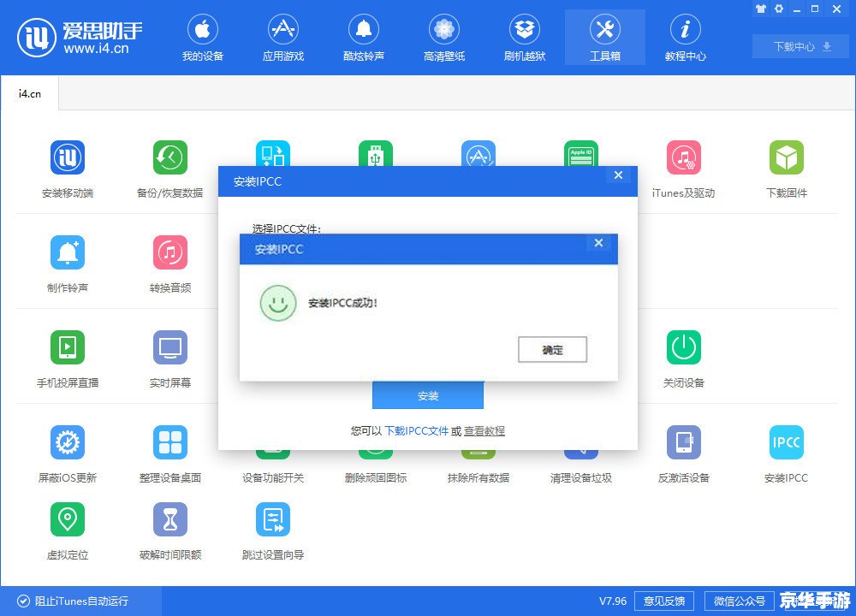This screenshot has height=616, width=856.
Task: Click the 确定 button in success dialog
Action: [x=552, y=349]
